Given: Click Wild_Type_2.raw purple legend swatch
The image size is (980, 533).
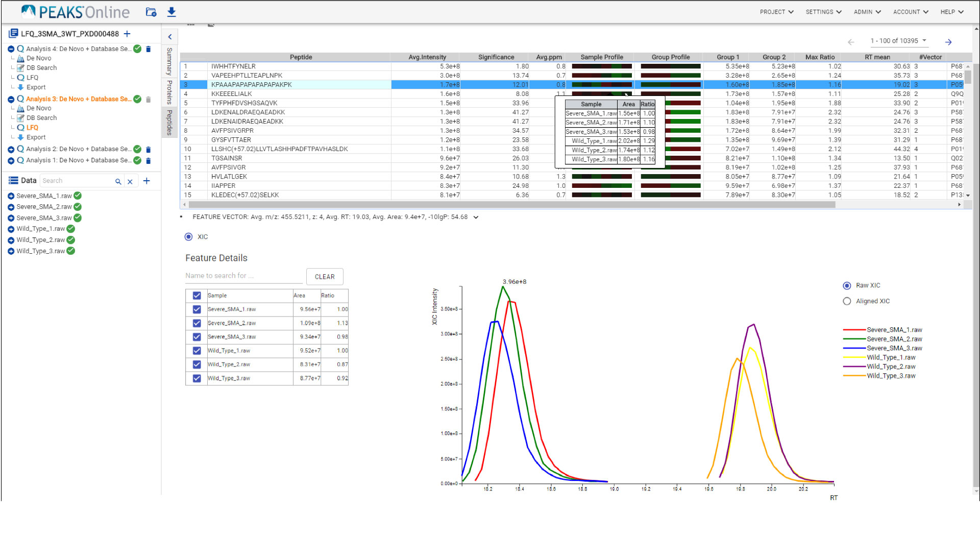Looking at the screenshot, I should pyautogui.click(x=854, y=367).
